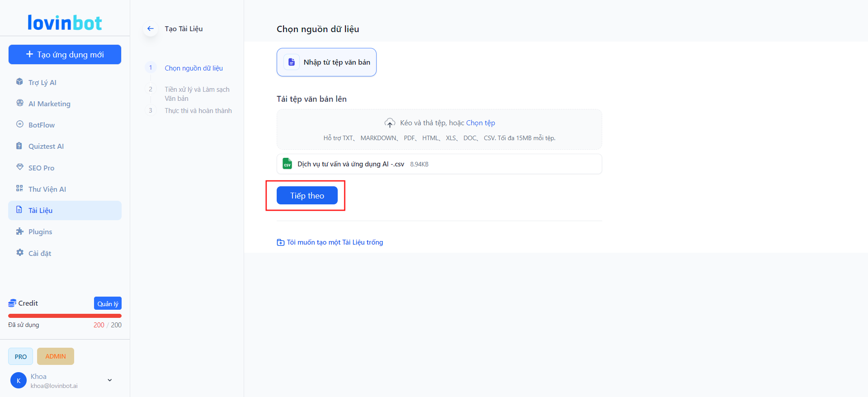Image resolution: width=868 pixels, height=397 pixels.
Task: Click Tạo ứng dụng mới button
Action: tap(65, 55)
